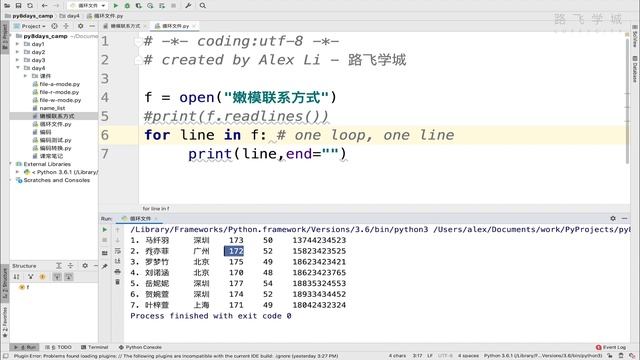The height and width of the screenshot is (360, 640).
Task: Clear console with trash icon
Action: click(x=118, y=282)
